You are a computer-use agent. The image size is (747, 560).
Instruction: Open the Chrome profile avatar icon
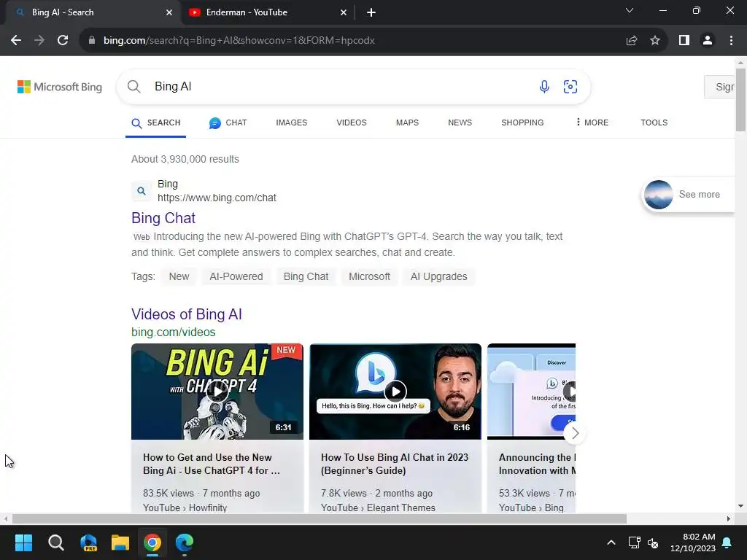click(708, 41)
